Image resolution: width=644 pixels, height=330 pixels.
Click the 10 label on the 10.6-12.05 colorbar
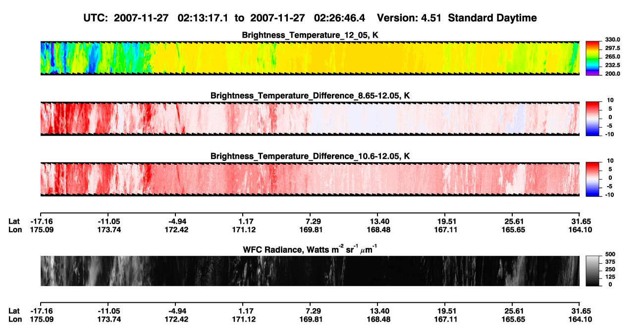tap(610, 161)
